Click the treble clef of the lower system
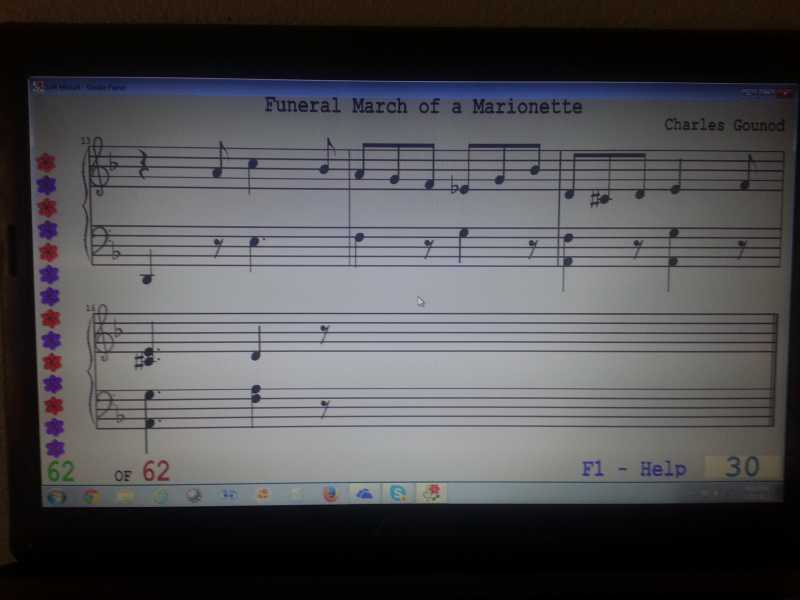Viewport: 800px width, 600px height. 103,333
